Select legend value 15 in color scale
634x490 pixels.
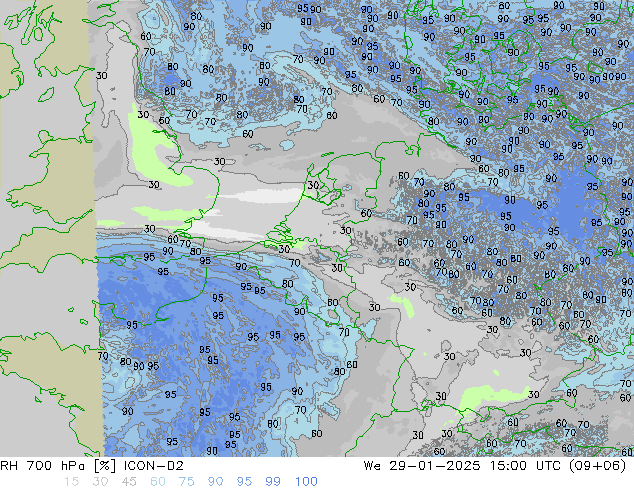71,482
